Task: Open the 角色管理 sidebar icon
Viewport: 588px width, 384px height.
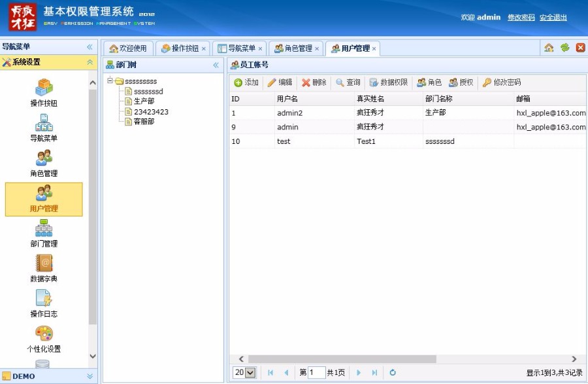Action: click(x=44, y=163)
